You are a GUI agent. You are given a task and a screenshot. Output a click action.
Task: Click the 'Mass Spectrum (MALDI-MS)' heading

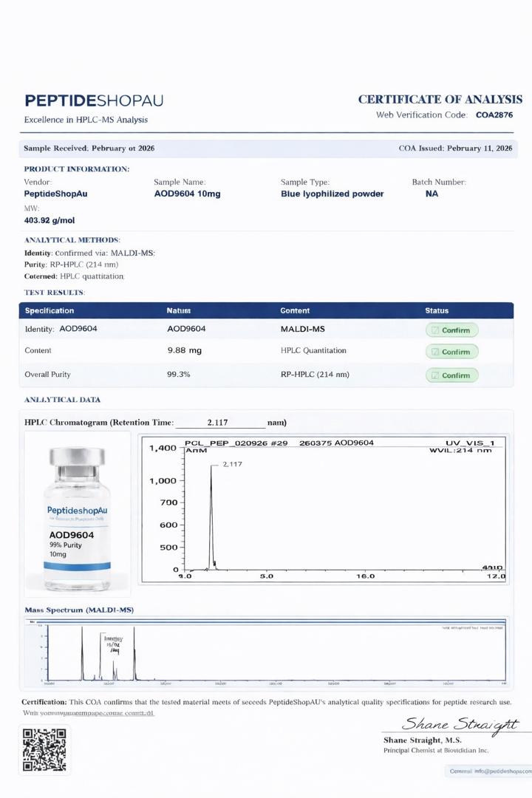[x=79, y=610]
